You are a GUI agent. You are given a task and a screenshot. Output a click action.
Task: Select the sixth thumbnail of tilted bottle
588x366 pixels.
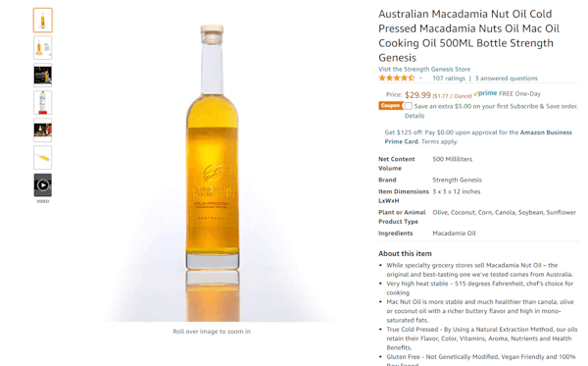(x=43, y=158)
